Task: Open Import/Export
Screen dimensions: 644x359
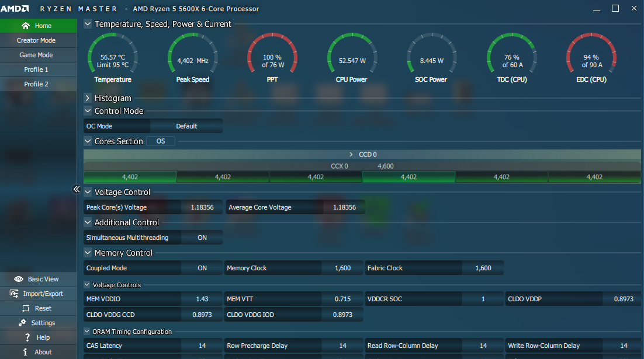Action: pyautogui.click(x=38, y=294)
